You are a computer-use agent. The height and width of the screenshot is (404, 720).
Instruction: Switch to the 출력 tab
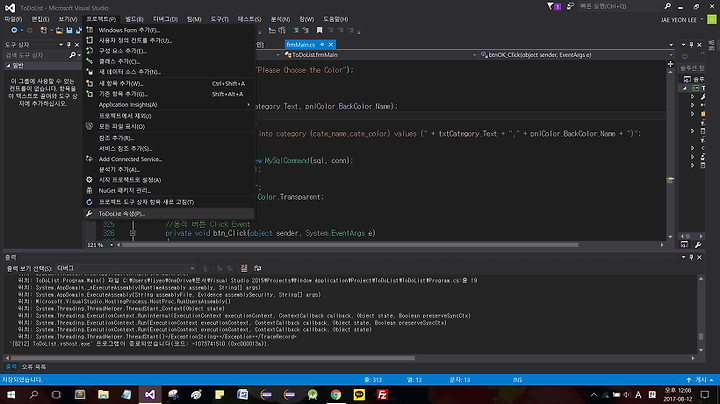click(x=11, y=367)
